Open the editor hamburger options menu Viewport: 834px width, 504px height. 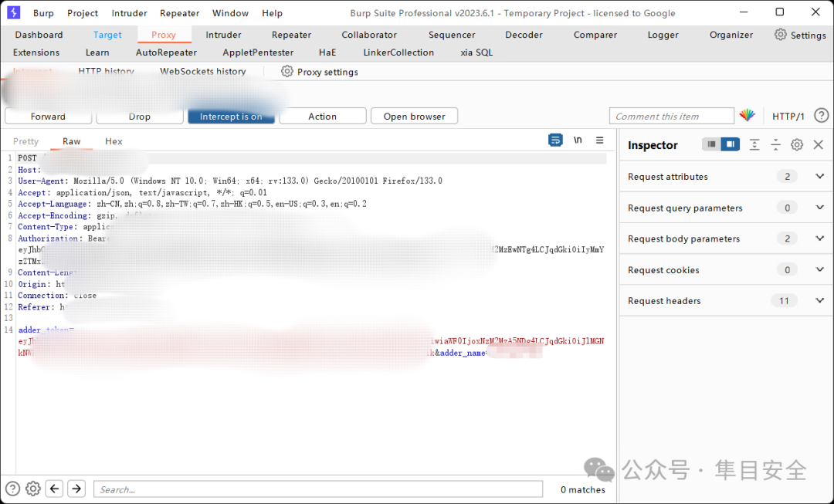pos(599,140)
